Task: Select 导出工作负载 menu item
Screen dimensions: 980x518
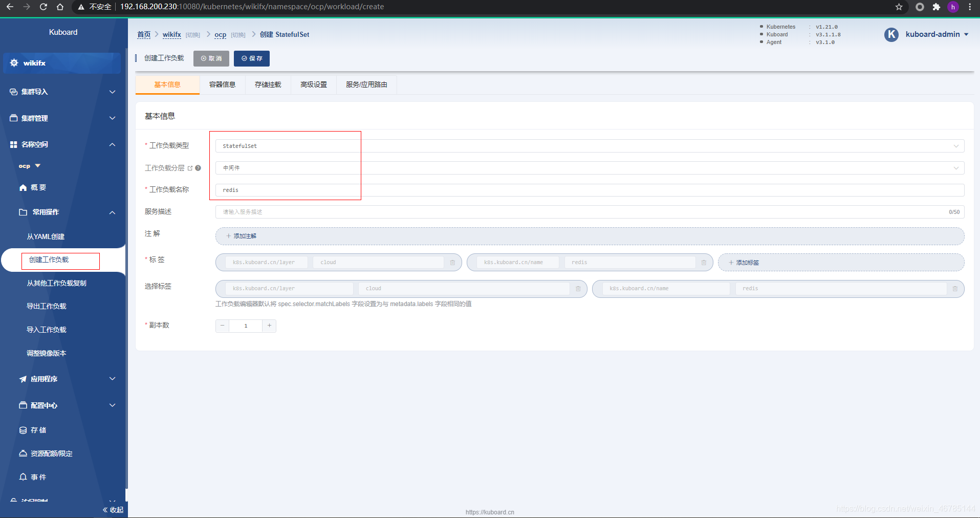Action: coord(47,306)
